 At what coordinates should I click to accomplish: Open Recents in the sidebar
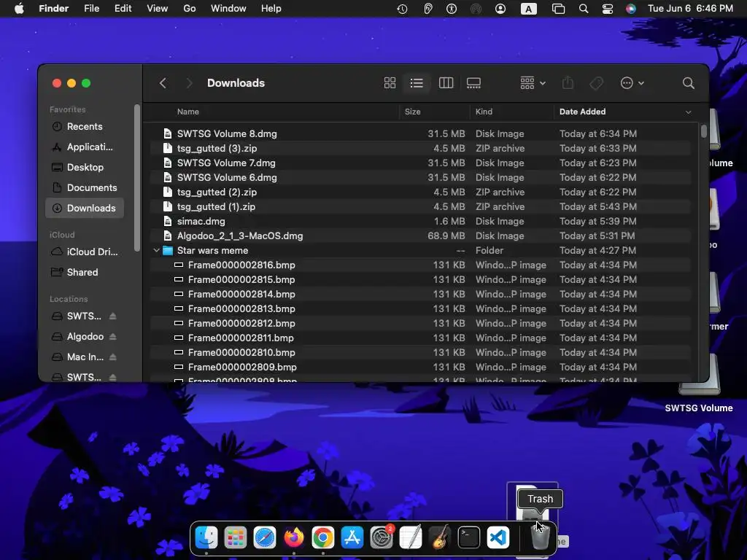(x=85, y=126)
